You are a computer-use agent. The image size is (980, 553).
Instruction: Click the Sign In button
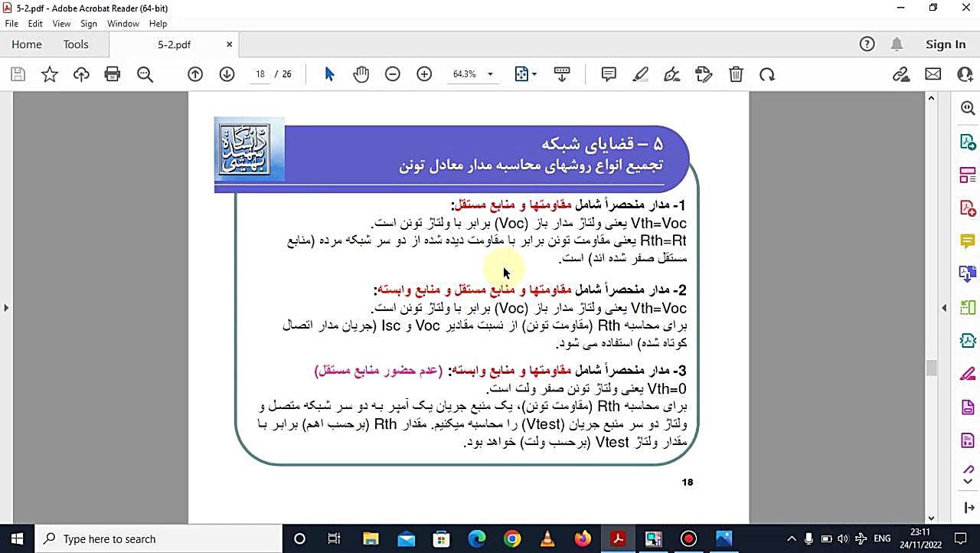tap(946, 44)
